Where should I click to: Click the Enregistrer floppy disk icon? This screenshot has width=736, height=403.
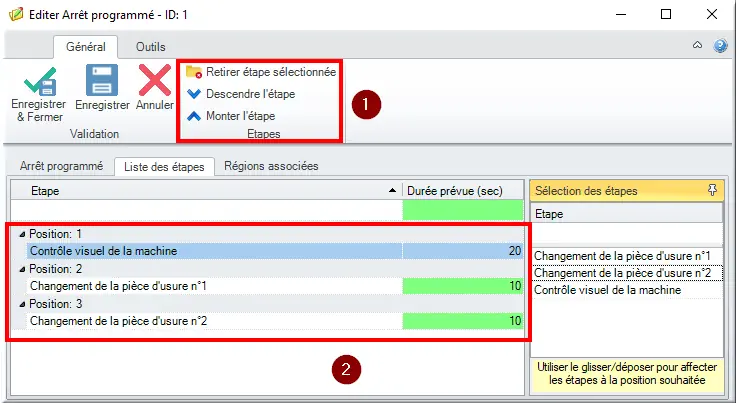click(x=102, y=80)
